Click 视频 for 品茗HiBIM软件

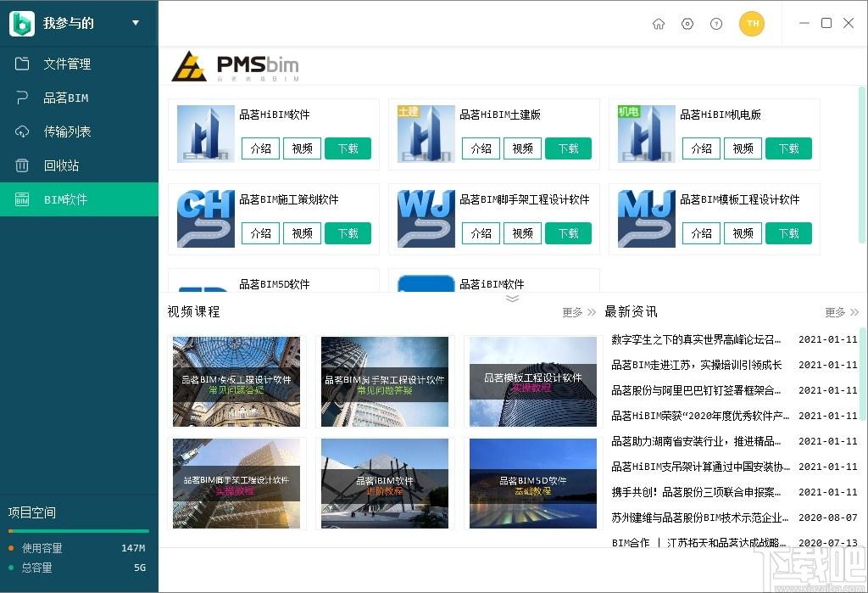[303, 148]
